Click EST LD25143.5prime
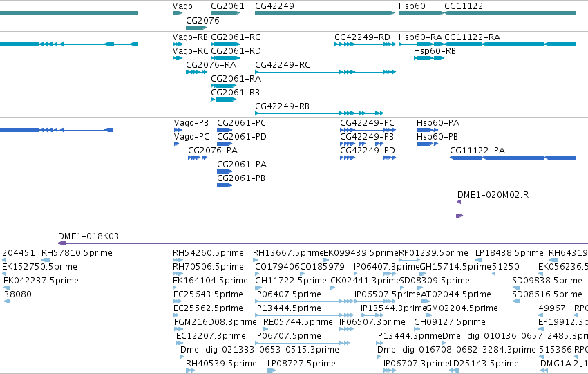 click(x=484, y=364)
